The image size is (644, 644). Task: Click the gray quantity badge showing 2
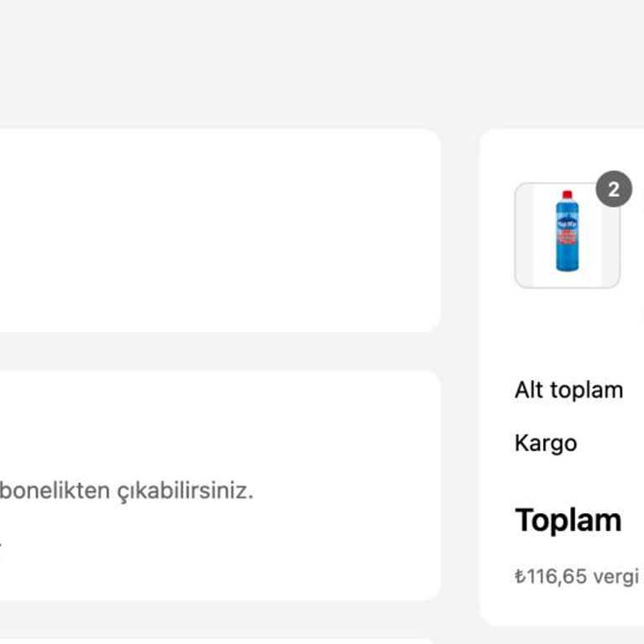tap(614, 190)
